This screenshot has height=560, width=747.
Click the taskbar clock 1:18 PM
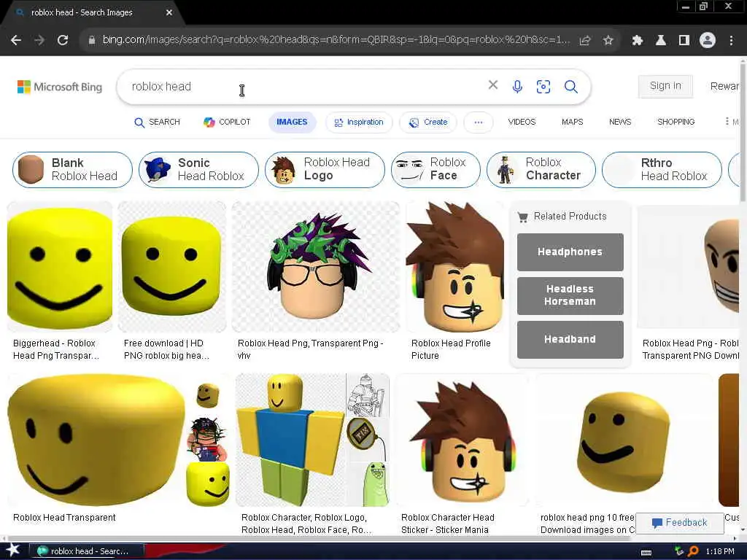coord(720,551)
